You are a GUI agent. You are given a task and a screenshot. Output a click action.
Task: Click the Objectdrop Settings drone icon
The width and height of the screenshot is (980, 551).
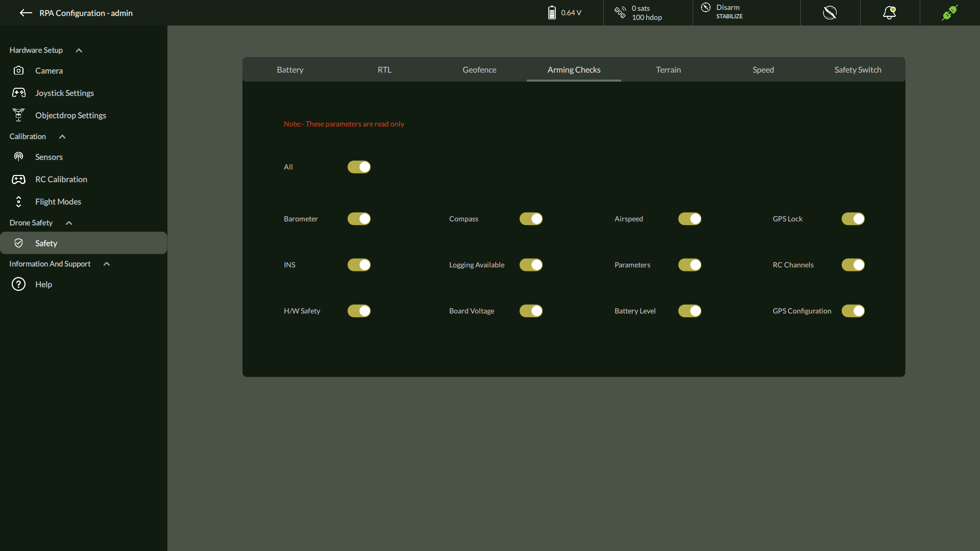coord(19,115)
